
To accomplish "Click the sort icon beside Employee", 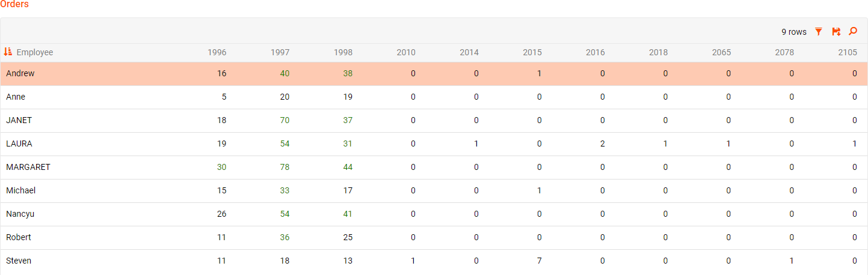I will pos(8,52).
